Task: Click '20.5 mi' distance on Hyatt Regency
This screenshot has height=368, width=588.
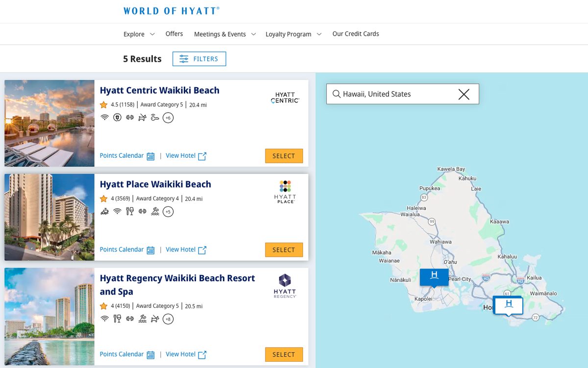Action: (194, 306)
